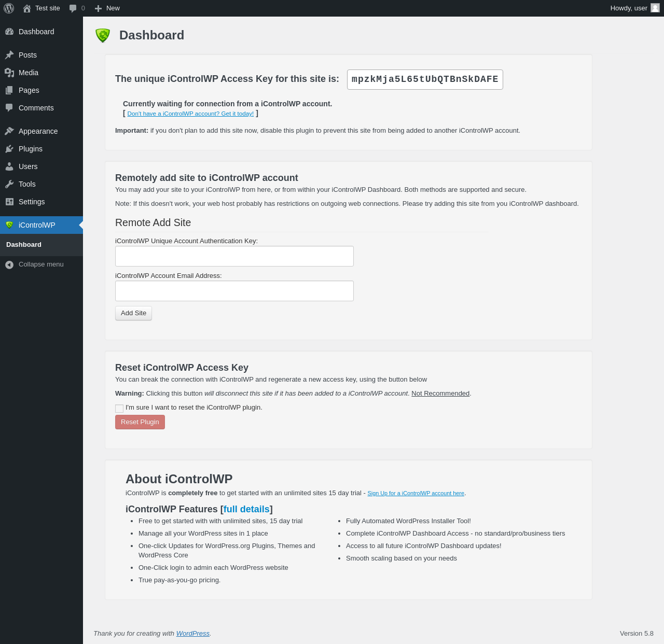Click the Appearance paintbrush icon
The height and width of the screenshot is (644, 664).
[x=9, y=131]
